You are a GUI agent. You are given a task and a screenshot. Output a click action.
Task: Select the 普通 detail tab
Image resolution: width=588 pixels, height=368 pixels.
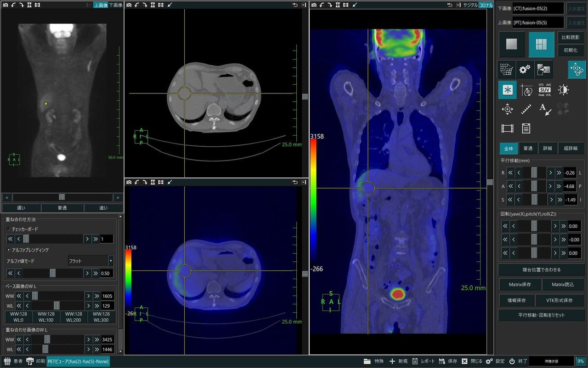[x=528, y=148]
